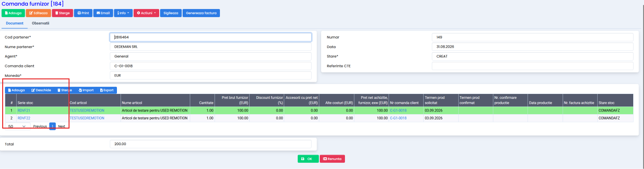Click the Moneda field showing EUR
This screenshot has width=644, height=169.
210,76
